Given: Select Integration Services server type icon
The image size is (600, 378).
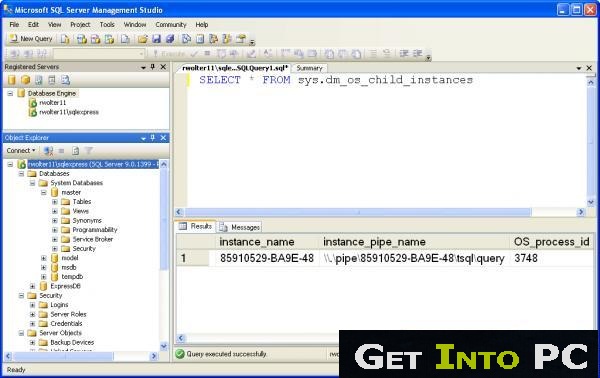Looking at the screenshot, I should coord(65,80).
